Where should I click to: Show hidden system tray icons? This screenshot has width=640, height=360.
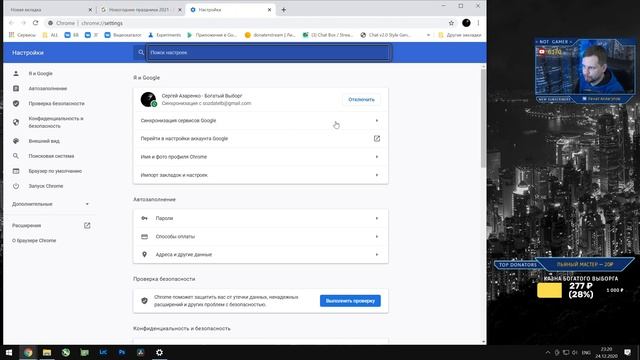coord(547,352)
